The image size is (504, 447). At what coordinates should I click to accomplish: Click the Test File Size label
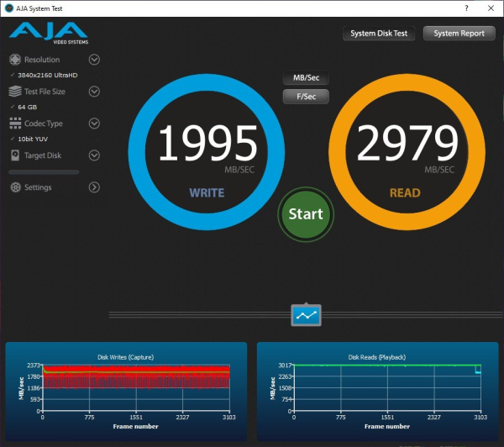45,92
